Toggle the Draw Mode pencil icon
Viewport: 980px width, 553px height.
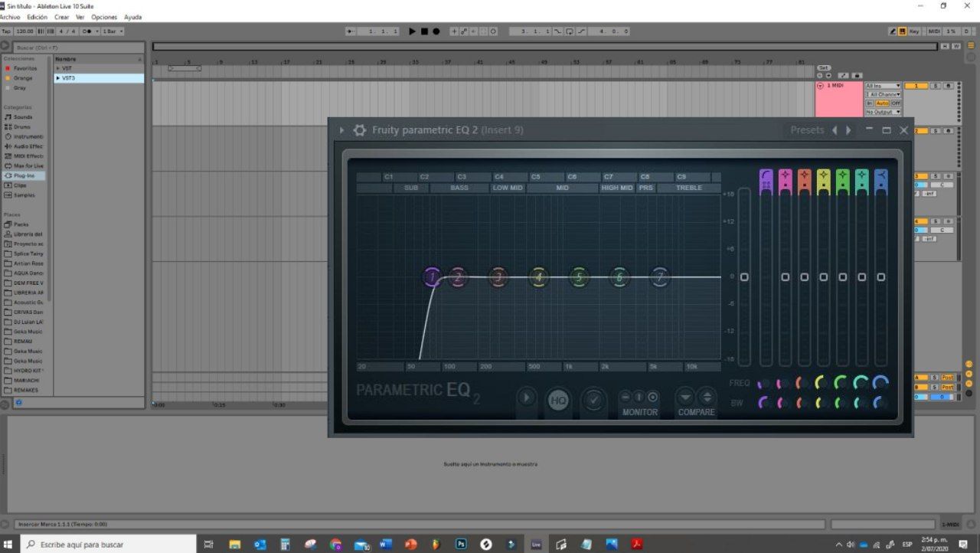tap(892, 31)
